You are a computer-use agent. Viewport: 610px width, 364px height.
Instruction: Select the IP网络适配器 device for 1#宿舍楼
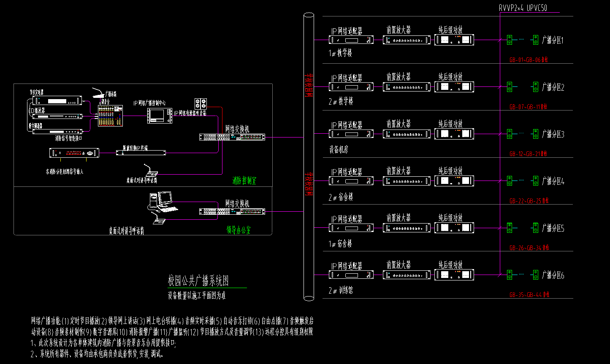tap(351, 228)
